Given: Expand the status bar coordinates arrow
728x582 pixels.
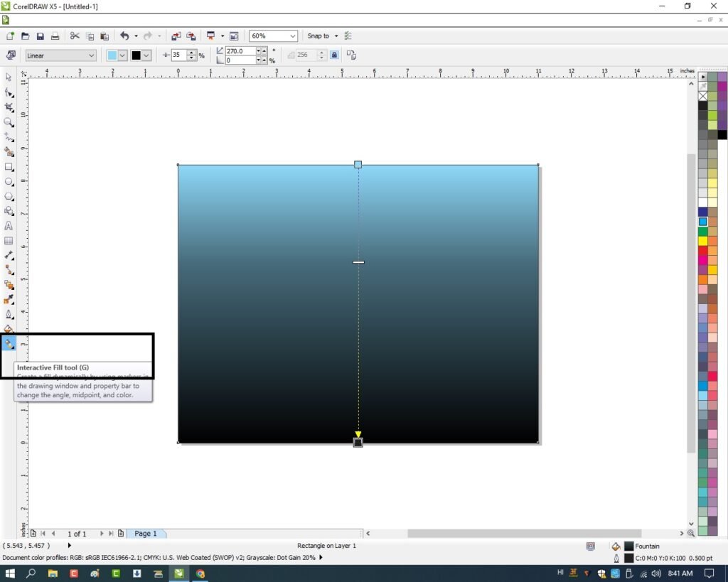Looking at the screenshot, I should tap(69, 545).
